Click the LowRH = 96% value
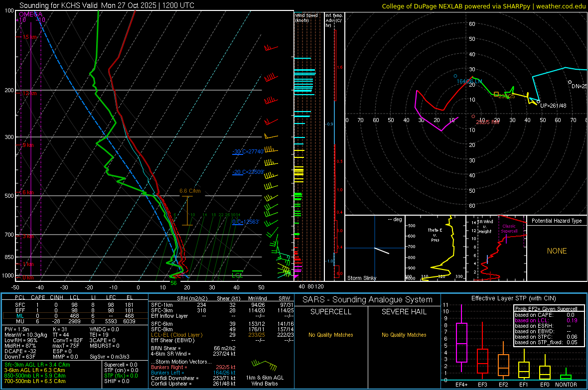 pyautogui.click(x=20, y=341)
